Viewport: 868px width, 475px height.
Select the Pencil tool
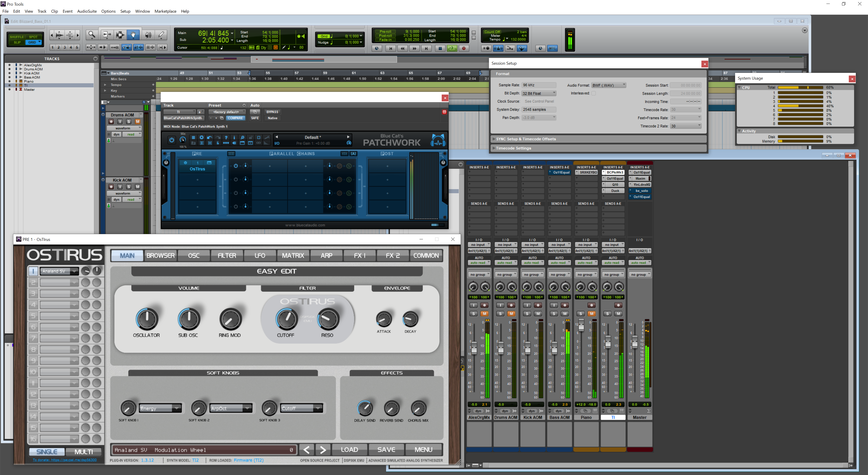click(x=161, y=35)
